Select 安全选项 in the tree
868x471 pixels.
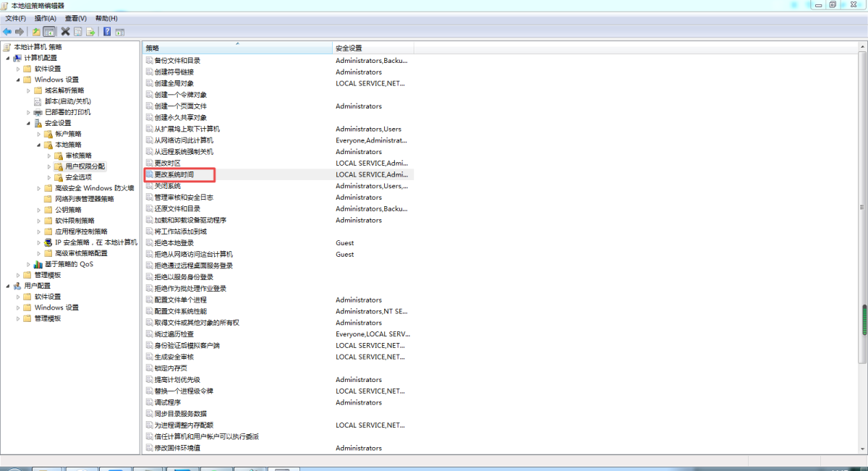[x=78, y=177]
